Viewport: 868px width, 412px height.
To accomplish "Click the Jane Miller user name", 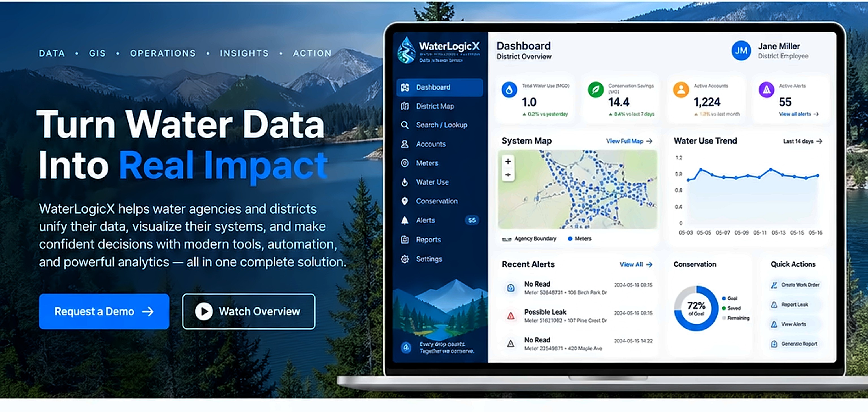I will [779, 46].
